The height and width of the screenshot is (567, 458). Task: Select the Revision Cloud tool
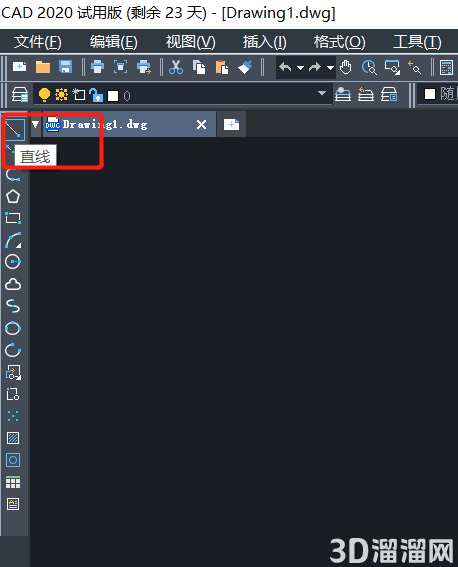click(x=13, y=284)
